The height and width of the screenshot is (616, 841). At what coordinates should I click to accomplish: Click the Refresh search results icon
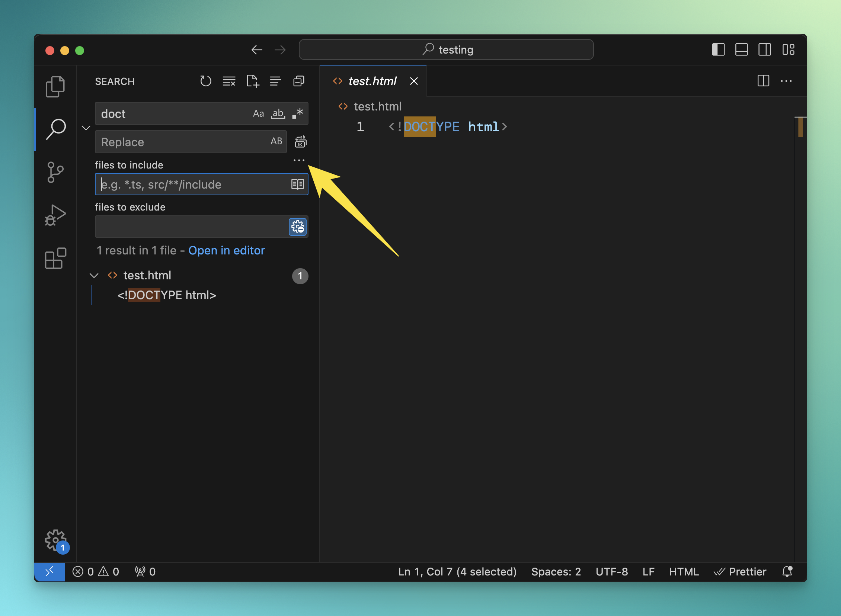(x=205, y=81)
